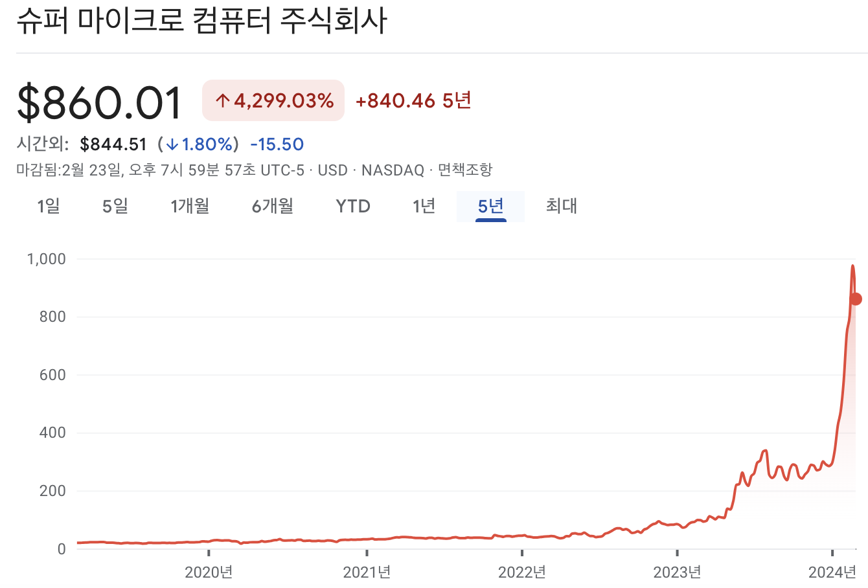Reselect the active 5년 range tab
The height and width of the screenshot is (588, 868).
490,206
